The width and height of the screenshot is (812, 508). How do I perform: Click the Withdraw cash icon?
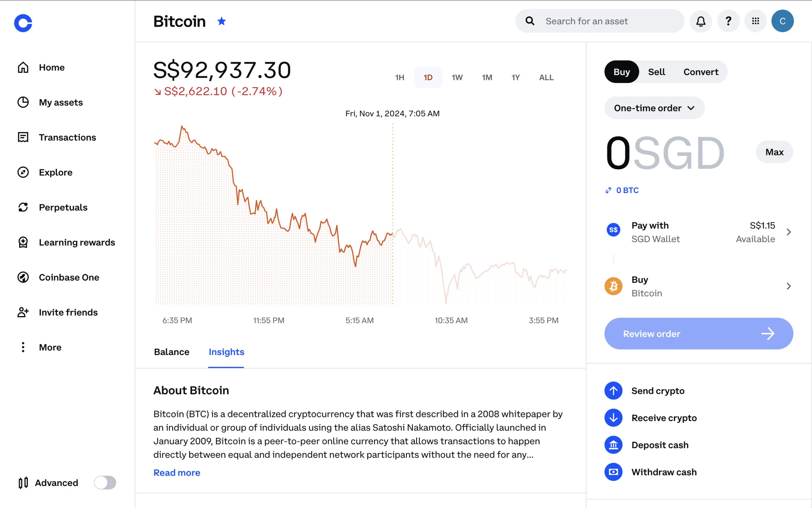[x=613, y=472]
